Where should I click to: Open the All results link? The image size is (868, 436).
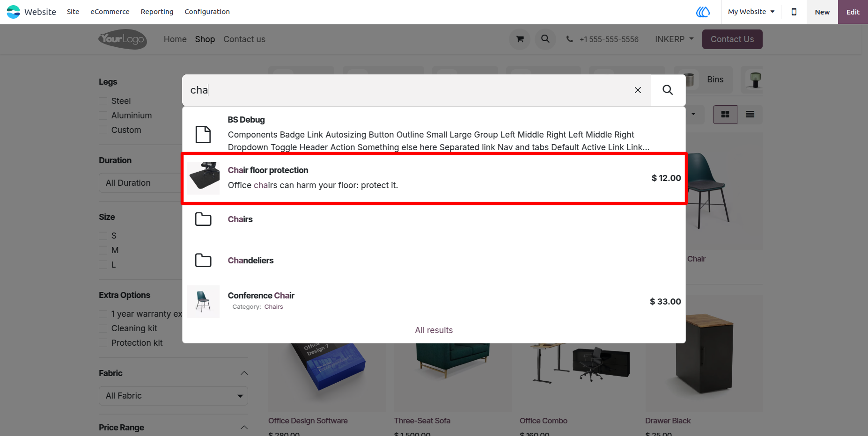point(434,330)
